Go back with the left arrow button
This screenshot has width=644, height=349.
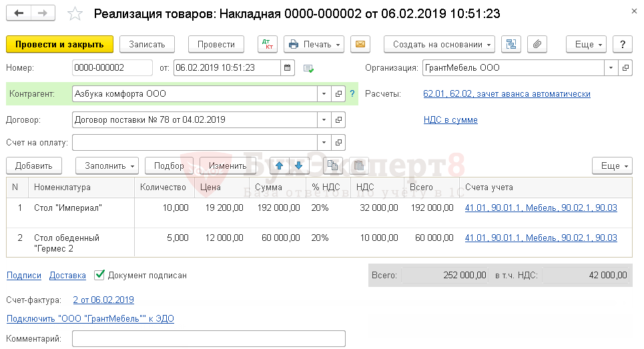(x=19, y=13)
